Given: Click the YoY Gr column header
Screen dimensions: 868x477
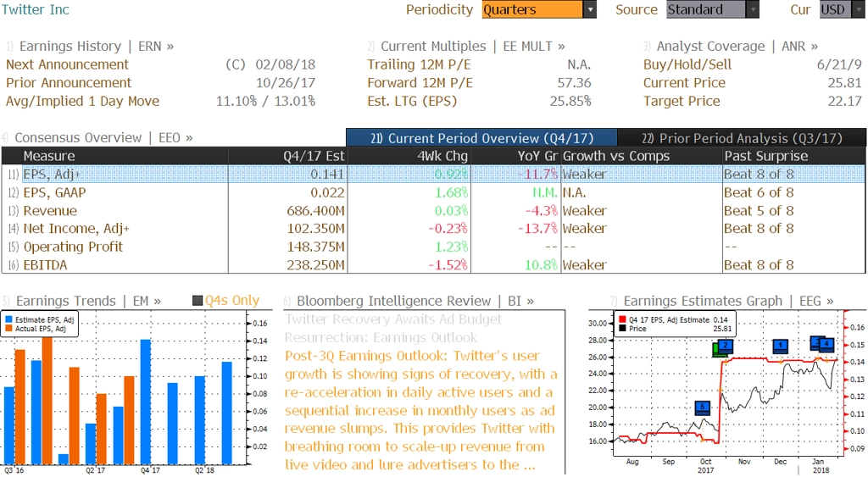Looking at the screenshot, I should [515, 156].
